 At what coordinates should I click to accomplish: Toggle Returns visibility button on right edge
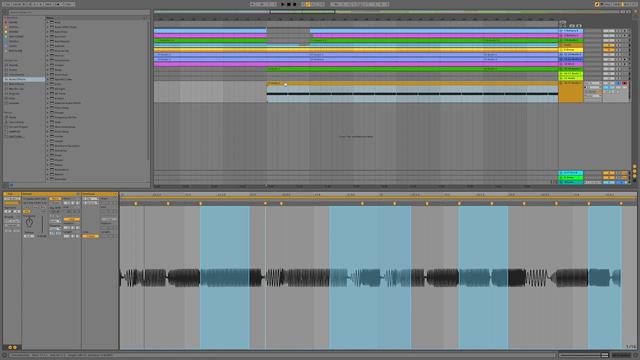(634, 171)
